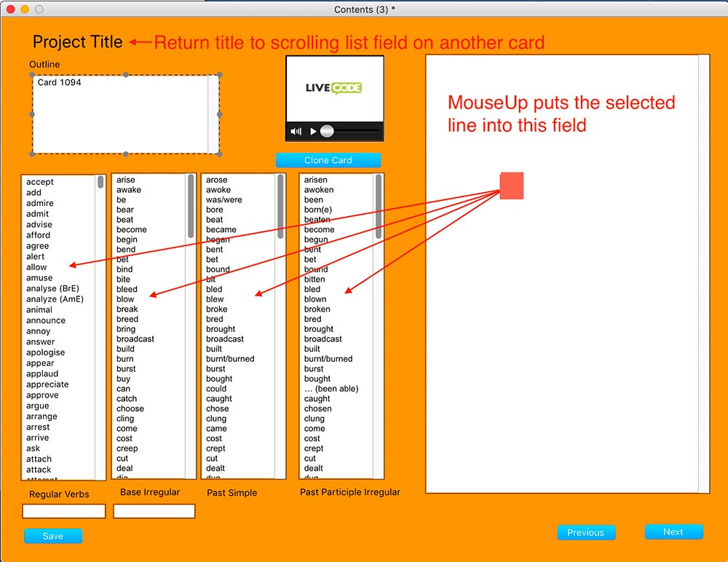Select 'apologise' in Regular Verbs list
728x562 pixels.
point(45,352)
